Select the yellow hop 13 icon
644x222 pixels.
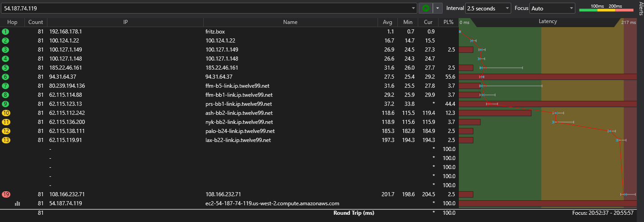6,140
